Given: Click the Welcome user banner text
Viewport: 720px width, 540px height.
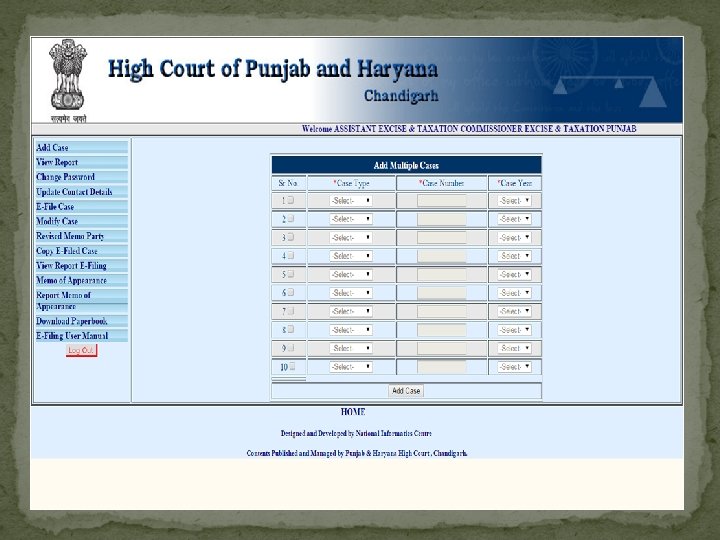Looking at the screenshot, I should (469, 129).
